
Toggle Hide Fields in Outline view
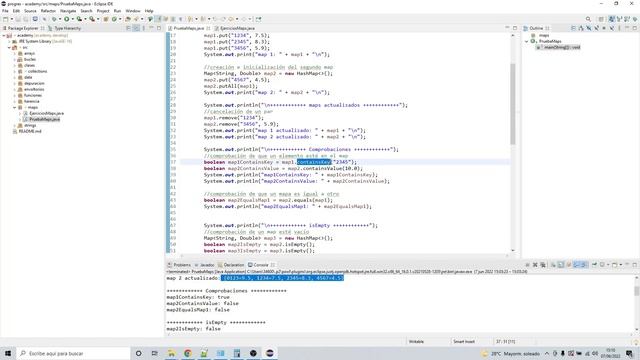(589, 28)
